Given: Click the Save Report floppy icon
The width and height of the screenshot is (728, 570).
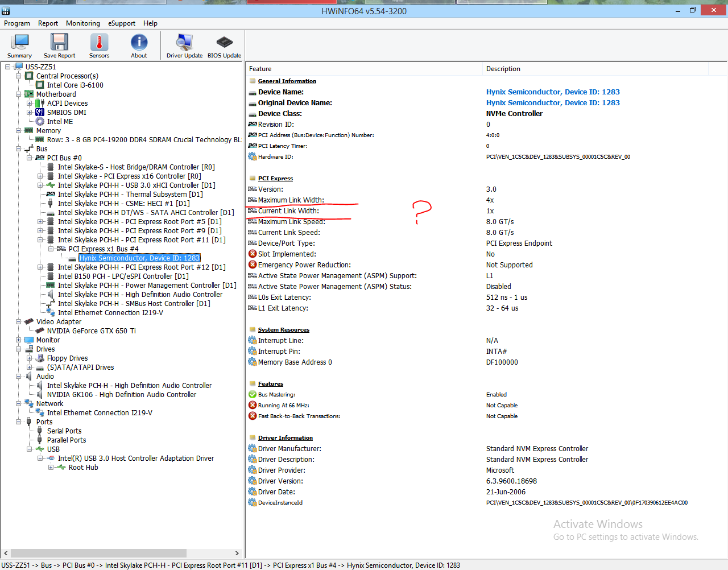Looking at the screenshot, I should 59,42.
